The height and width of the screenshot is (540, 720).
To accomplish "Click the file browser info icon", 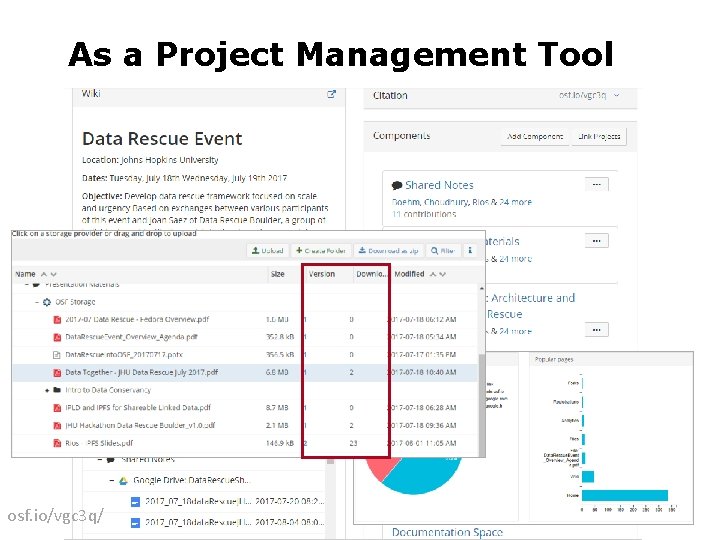I will point(470,251).
